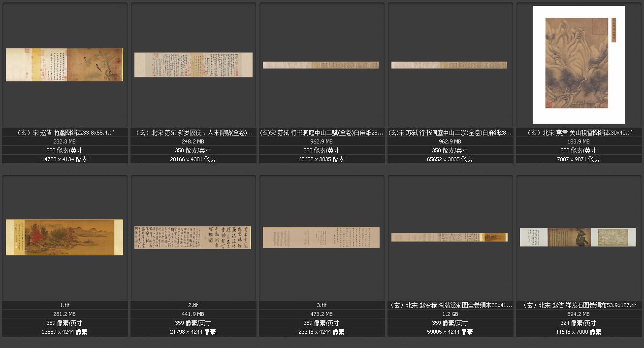Select the 赵佶 竹禽图 bird painting thumbnail
The image size is (644, 348).
pos(64,65)
